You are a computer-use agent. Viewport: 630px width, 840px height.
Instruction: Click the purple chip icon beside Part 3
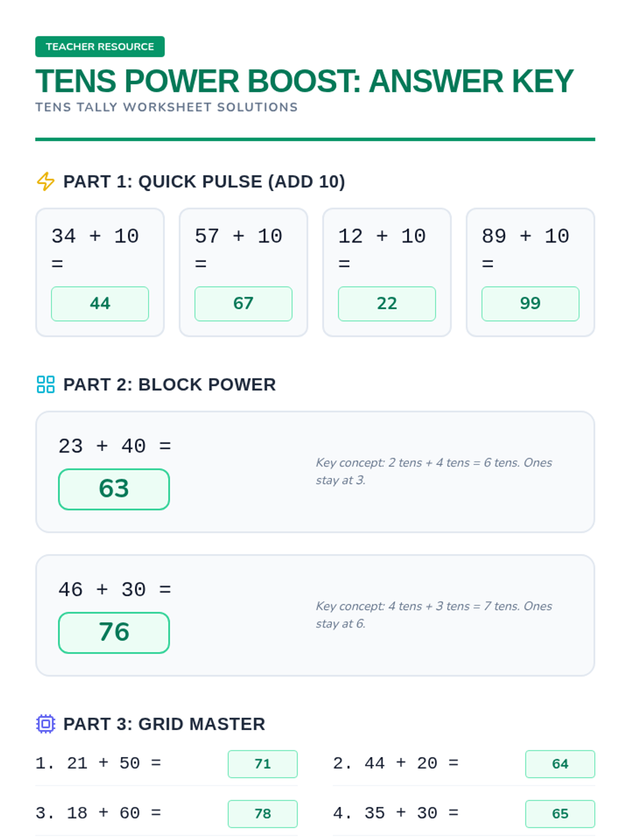click(x=46, y=724)
